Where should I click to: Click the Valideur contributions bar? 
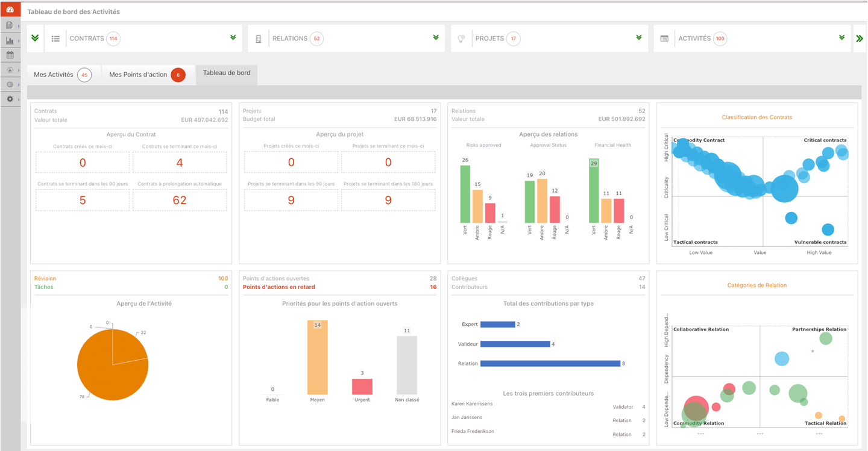[515, 344]
